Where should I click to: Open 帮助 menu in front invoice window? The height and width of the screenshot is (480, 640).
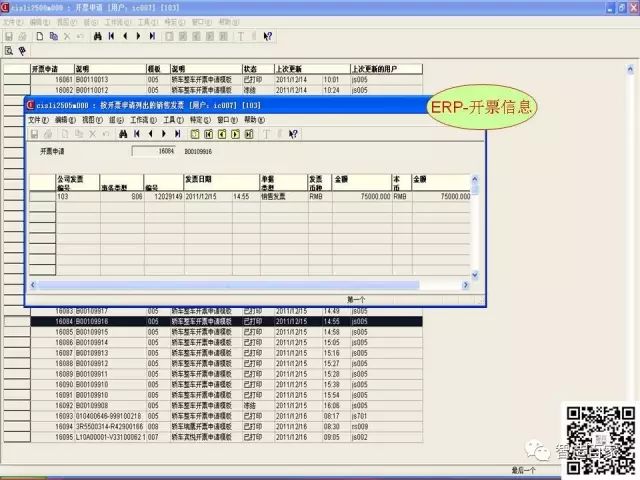(254, 120)
